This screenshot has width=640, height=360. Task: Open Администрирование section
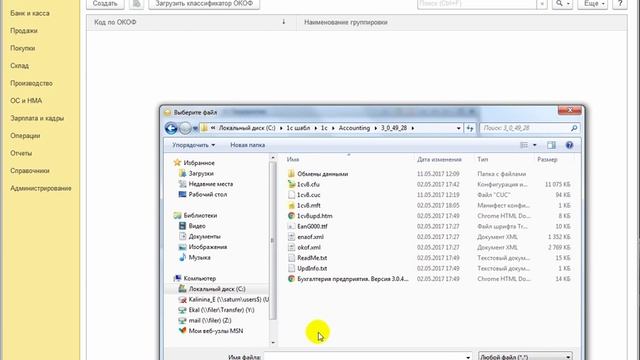coord(41,189)
